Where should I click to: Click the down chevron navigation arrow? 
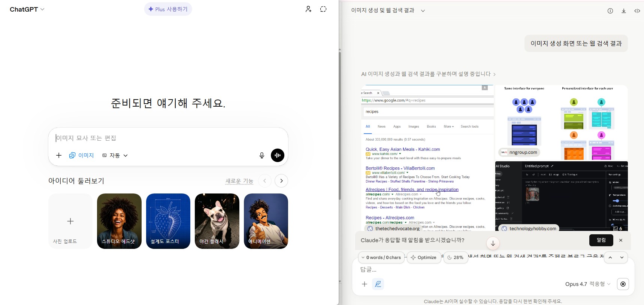tap(622, 257)
